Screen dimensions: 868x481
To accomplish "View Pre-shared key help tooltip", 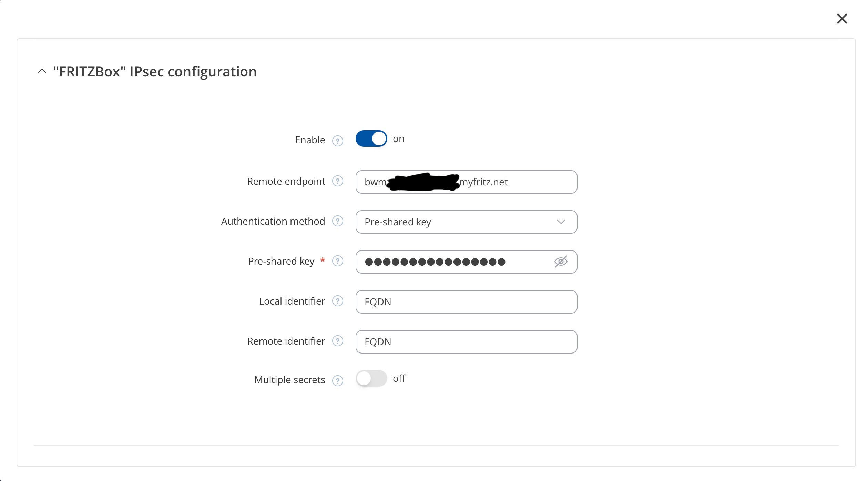I will click(x=337, y=261).
